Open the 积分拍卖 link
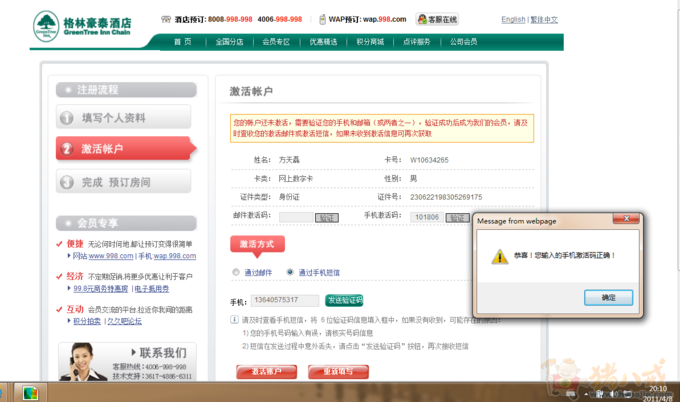680x402 pixels. point(87,321)
